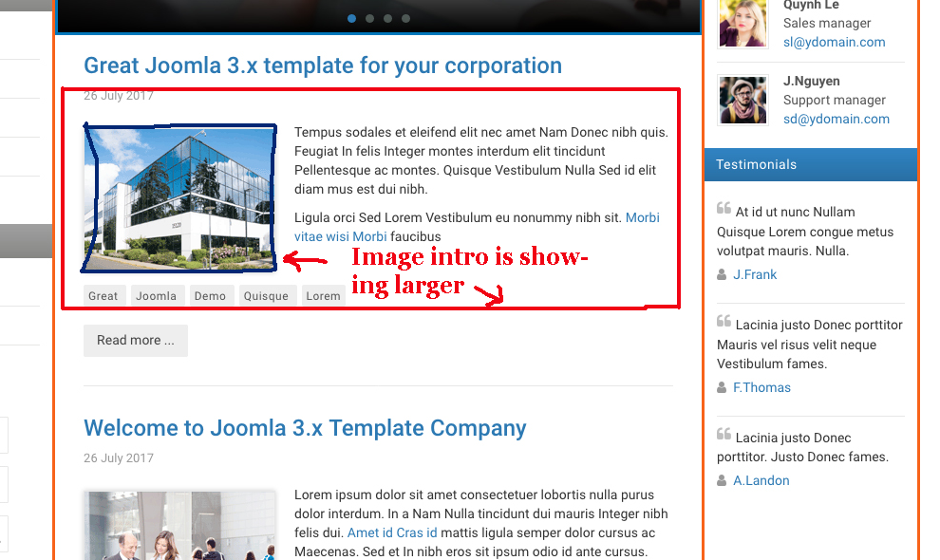Select the Quisque tag
This screenshot has width=940, height=560.
(x=266, y=295)
